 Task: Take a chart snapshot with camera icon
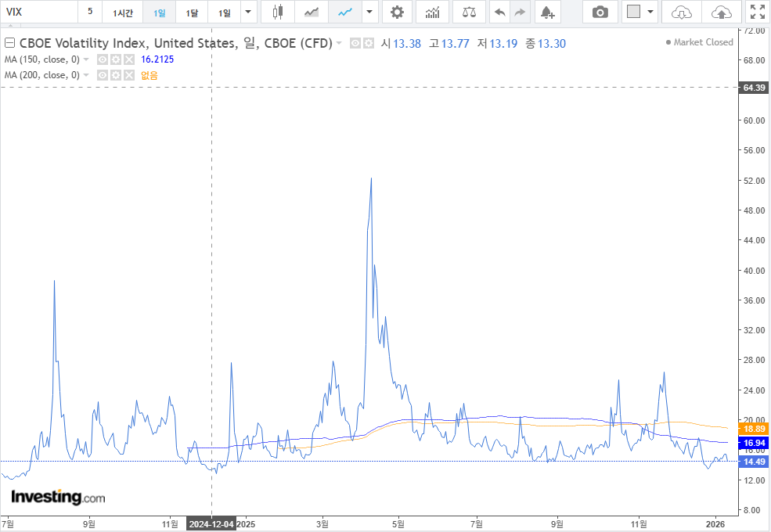pos(600,12)
